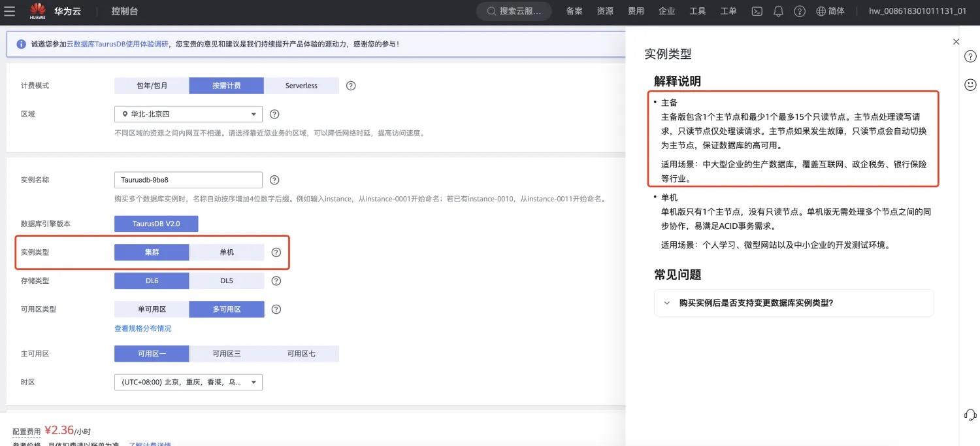Select 集群 instance type
This screenshot has height=446, width=980.
tap(152, 252)
